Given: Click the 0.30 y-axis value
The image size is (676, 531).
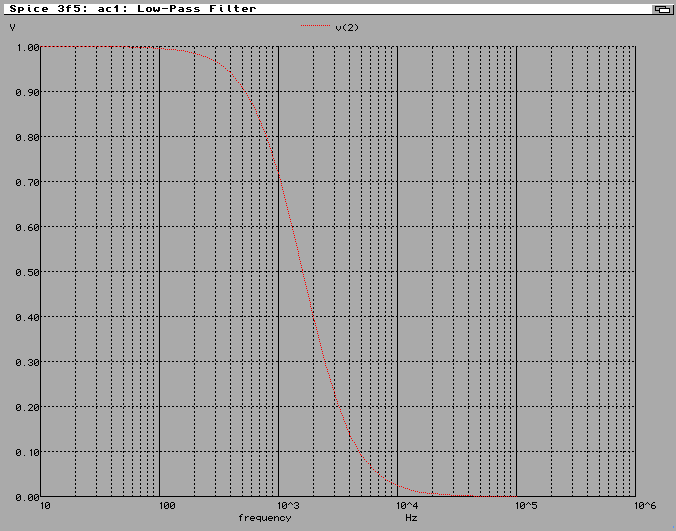Looking at the screenshot, I should click(x=28, y=362).
